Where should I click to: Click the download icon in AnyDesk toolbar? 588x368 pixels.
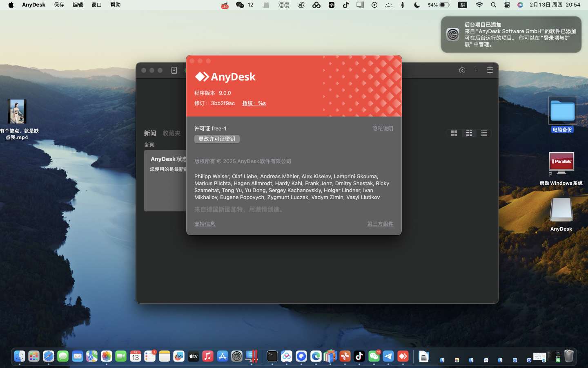point(462,70)
